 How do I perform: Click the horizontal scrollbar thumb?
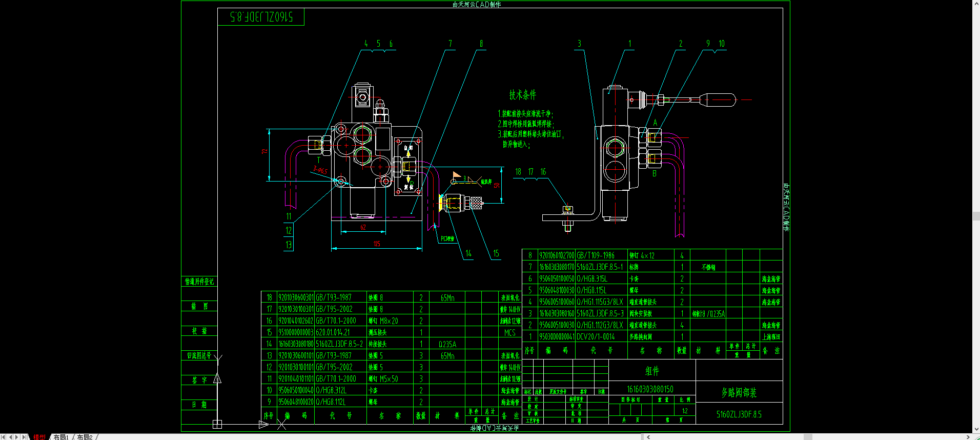808,437
